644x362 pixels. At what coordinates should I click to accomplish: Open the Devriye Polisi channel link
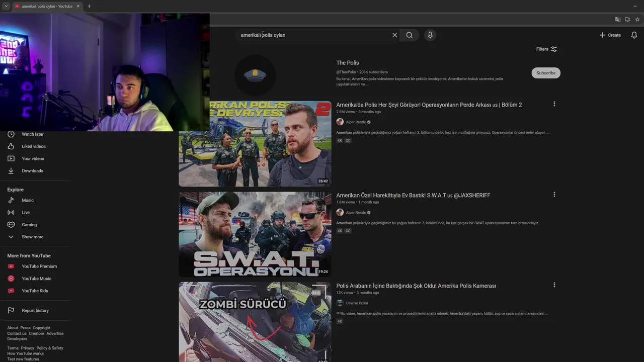[357, 303]
